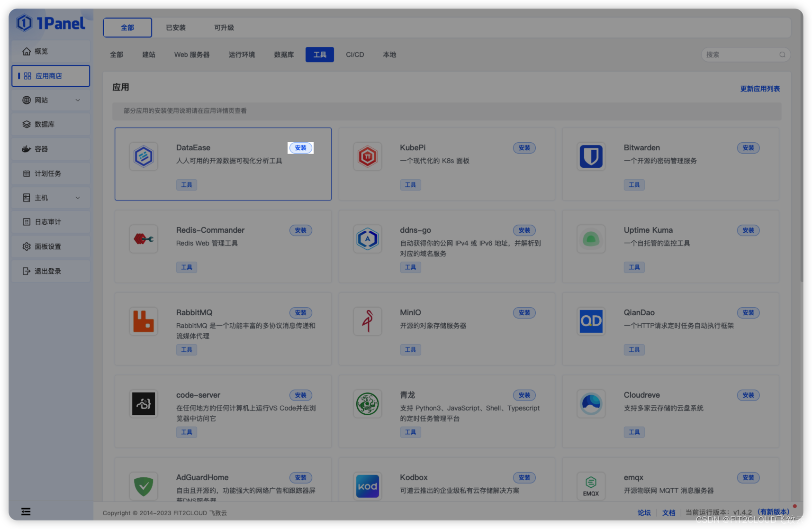Image resolution: width=812 pixels, height=529 pixels.
Task: Go to 计划任务 page
Action: click(x=51, y=173)
